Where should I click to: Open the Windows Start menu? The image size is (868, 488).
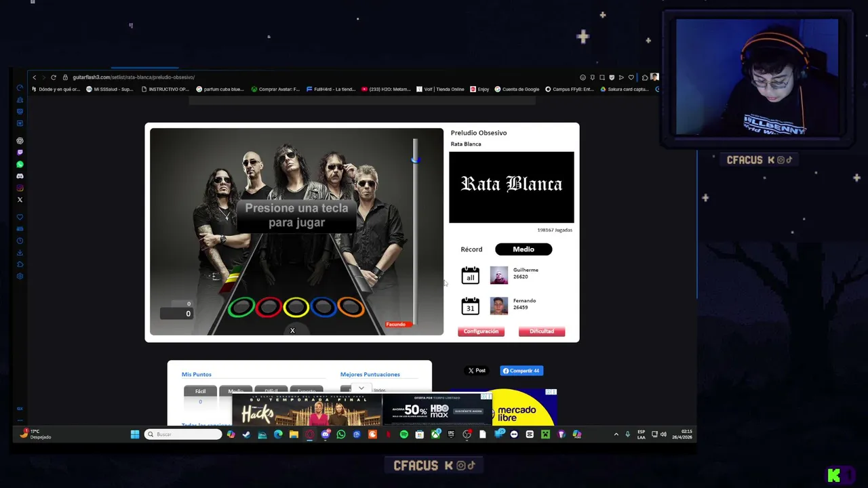pos(135,434)
